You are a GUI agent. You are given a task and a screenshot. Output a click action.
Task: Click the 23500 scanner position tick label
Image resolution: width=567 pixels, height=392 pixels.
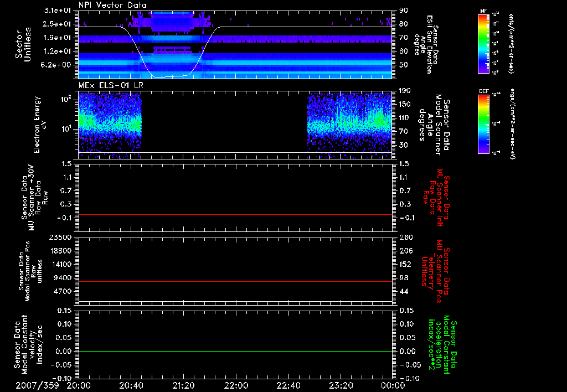[x=61, y=237]
